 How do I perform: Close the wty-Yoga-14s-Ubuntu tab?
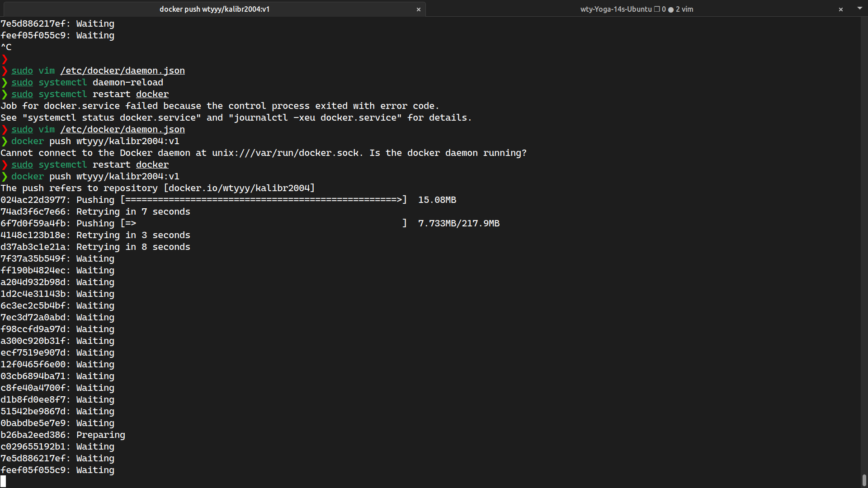[841, 9]
